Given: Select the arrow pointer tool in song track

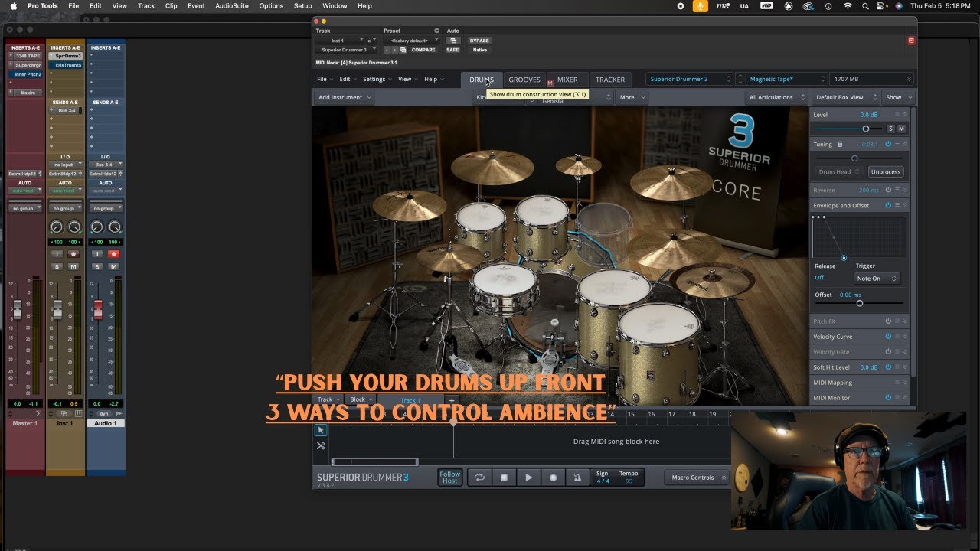Looking at the screenshot, I should tap(321, 430).
